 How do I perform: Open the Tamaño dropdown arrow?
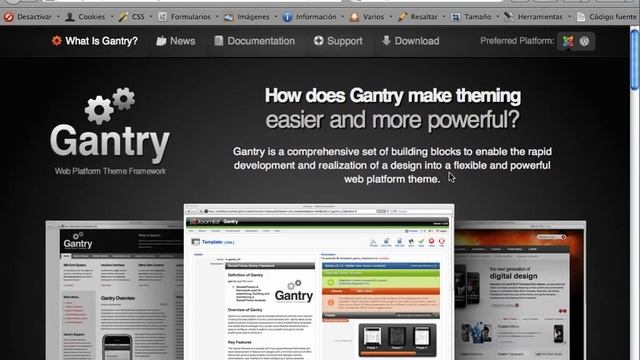498,17
